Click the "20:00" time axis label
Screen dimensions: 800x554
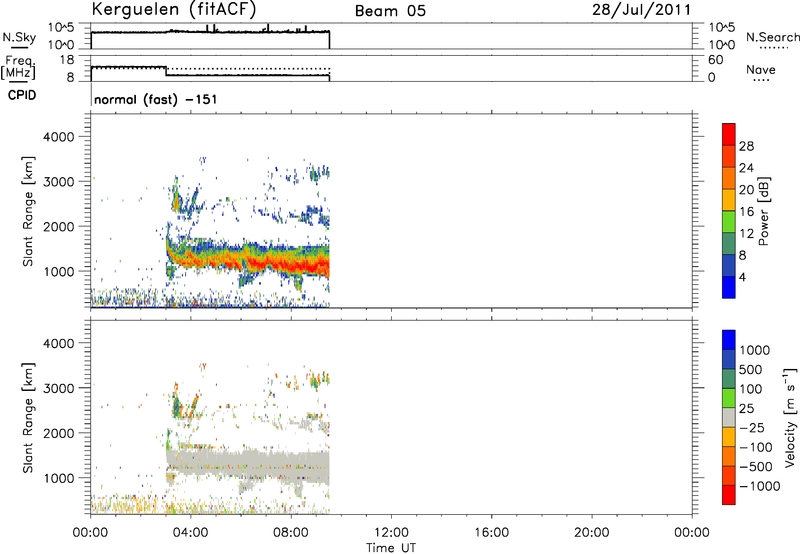coord(591,533)
